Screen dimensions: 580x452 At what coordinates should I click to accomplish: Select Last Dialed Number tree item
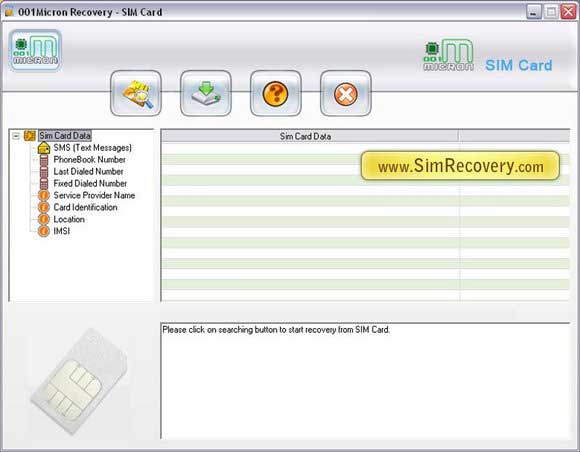click(88, 172)
